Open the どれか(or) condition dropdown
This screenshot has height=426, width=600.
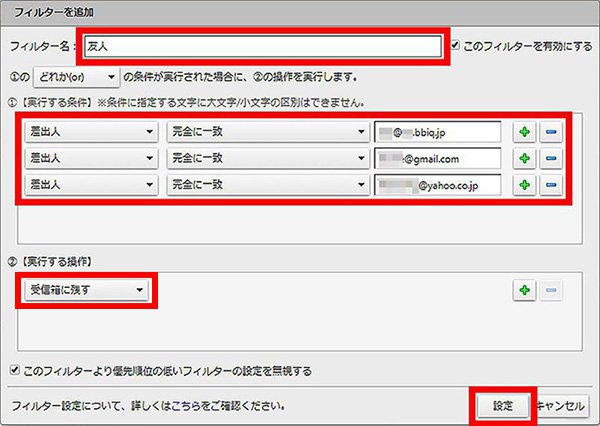coord(75,76)
